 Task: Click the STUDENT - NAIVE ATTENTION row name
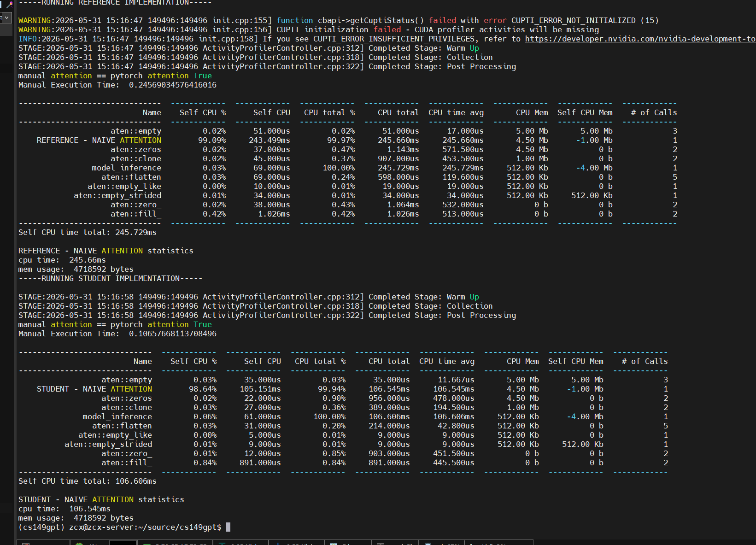94,389
